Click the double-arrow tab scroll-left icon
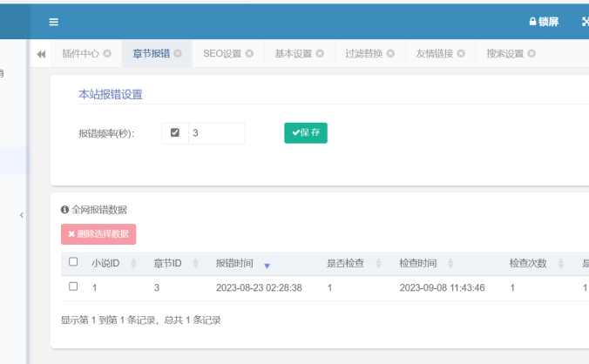The width and height of the screenshot is (589, 364). pyautogui.click(x=41, y=54)
